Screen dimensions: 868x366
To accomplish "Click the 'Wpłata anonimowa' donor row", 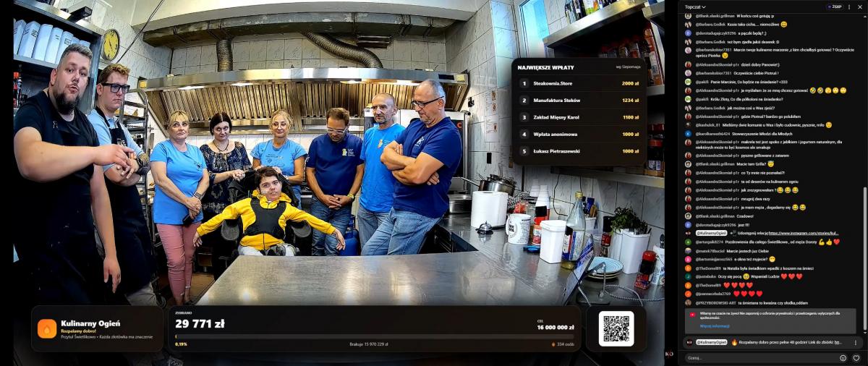I will (x=579, y=134).
